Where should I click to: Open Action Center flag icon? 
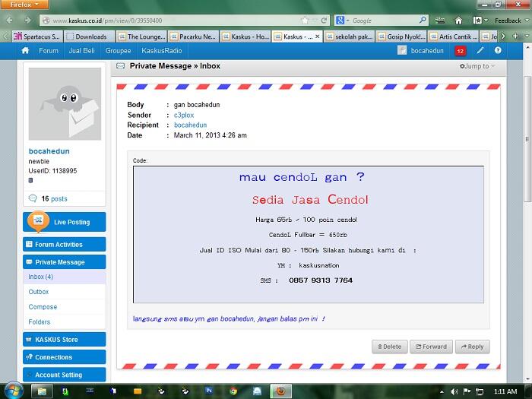[x=467, y=391]
